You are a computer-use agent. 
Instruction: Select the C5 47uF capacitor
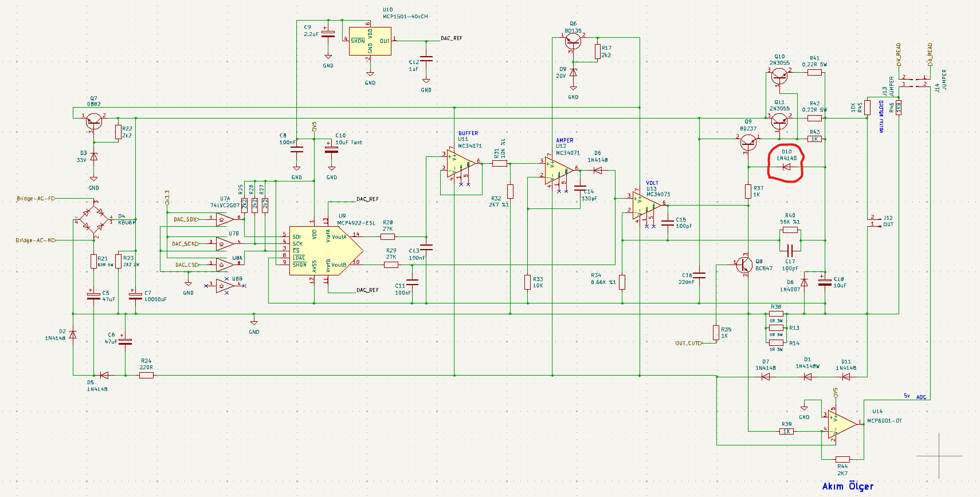coord(93,295)
